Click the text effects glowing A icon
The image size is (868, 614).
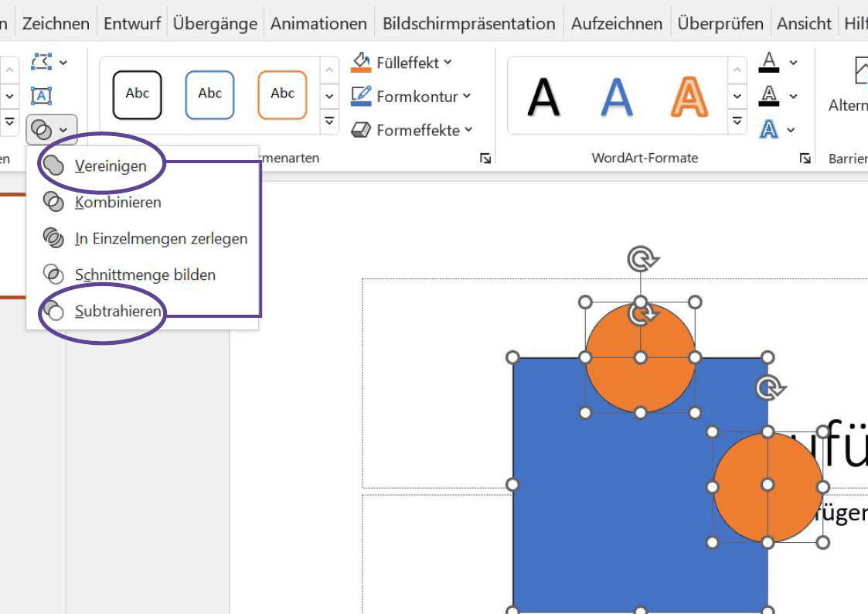point(768,130)
